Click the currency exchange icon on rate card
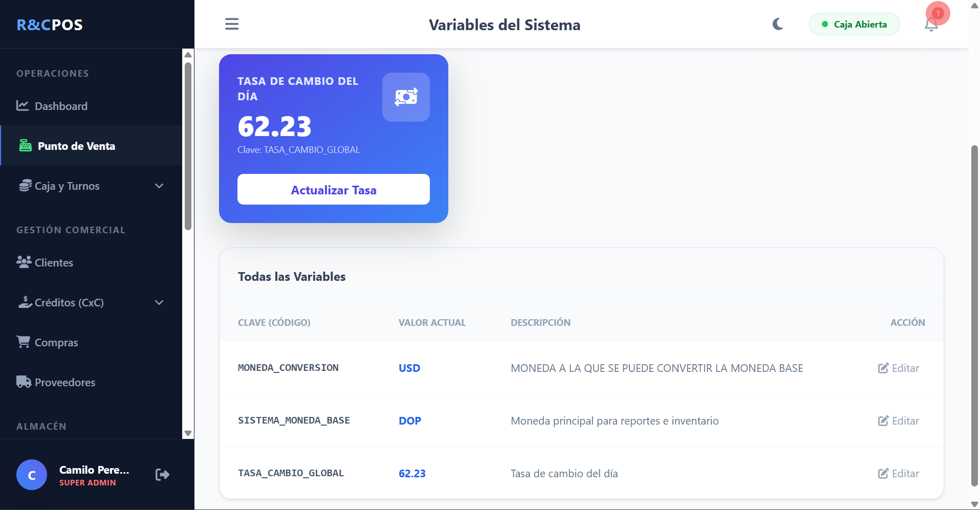This screenshot has width=980, height=510. (406, 97)
